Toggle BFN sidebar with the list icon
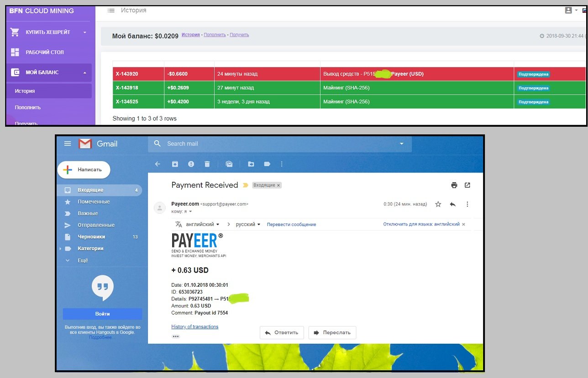 click(111, 10)
